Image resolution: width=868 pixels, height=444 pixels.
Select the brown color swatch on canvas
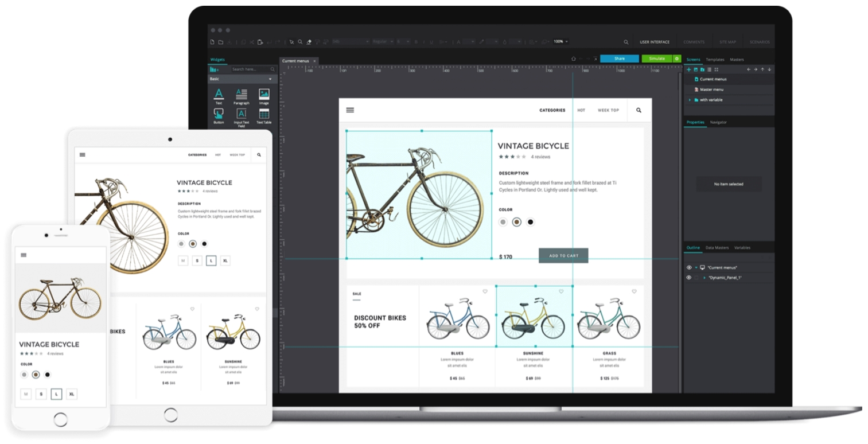pos(516,222)
